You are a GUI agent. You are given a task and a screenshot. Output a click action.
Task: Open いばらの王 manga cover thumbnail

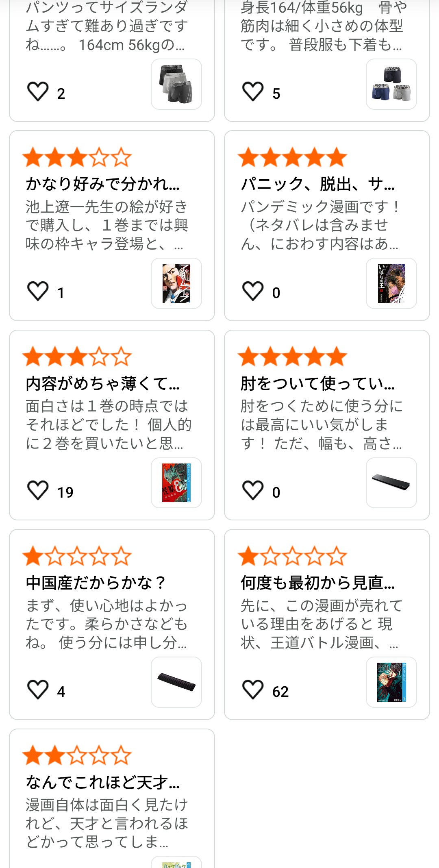[x=391, y=283]
